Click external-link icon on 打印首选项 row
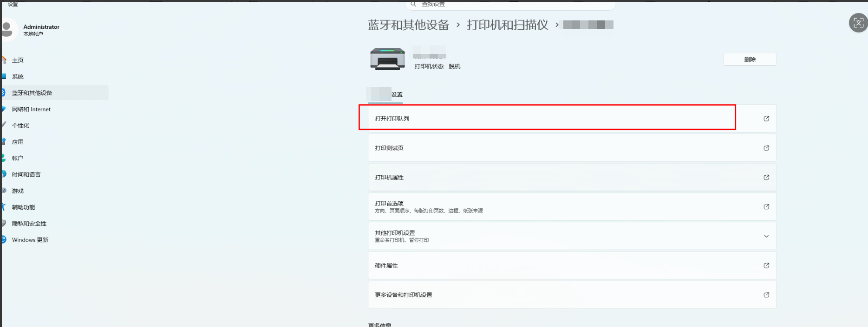 point(766,207)
